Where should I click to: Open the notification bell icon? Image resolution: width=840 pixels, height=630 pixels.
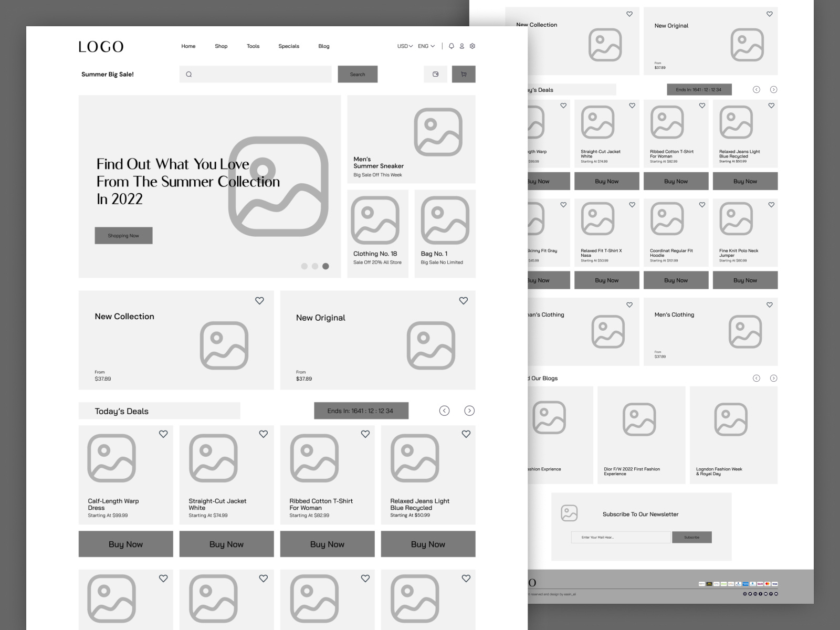[451, 46]
